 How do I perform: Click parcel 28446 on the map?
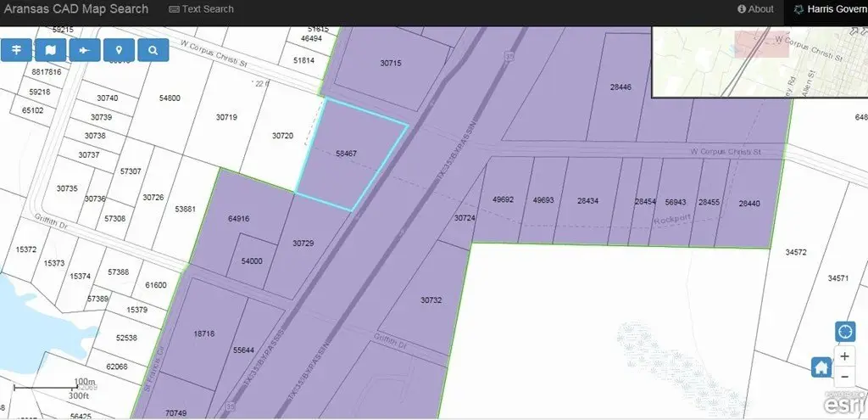tap(620, 87)
